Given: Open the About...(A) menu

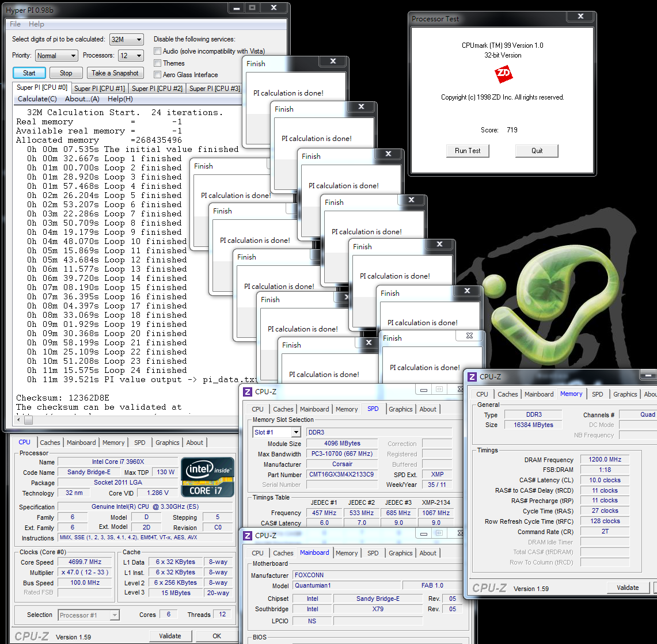Looking at the screenshot, I should click(82, 99).
